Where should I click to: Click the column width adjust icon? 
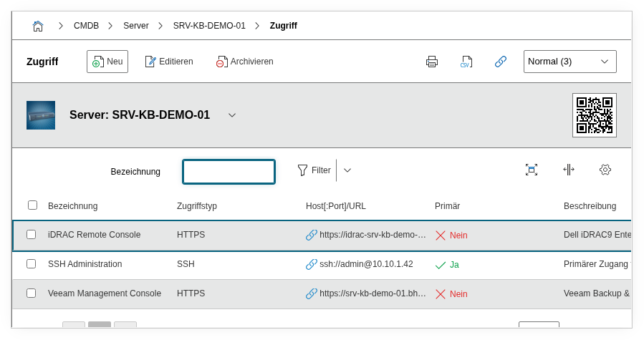coord(568,170)
